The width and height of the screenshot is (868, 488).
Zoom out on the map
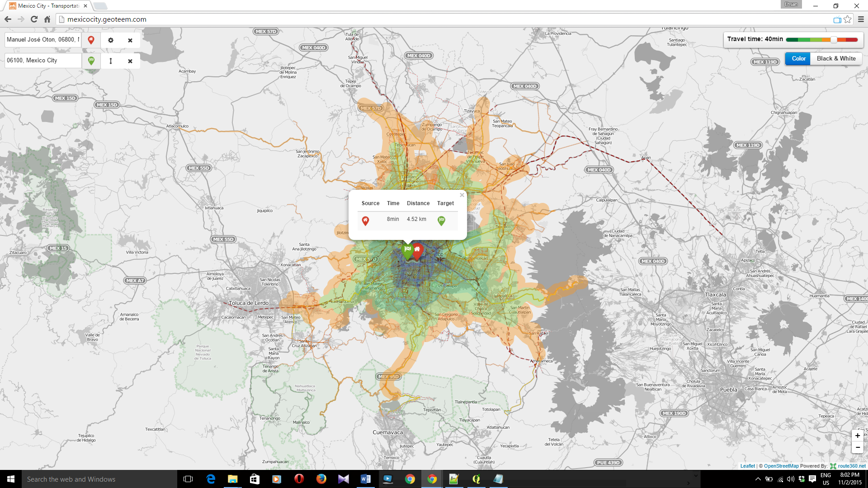click(857, 447)
